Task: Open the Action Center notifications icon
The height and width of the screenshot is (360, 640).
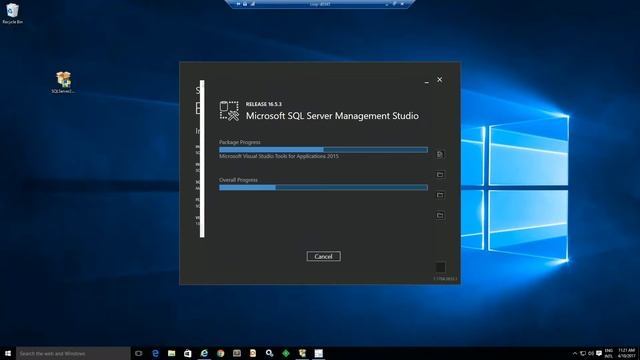Action: pos(599,353)
